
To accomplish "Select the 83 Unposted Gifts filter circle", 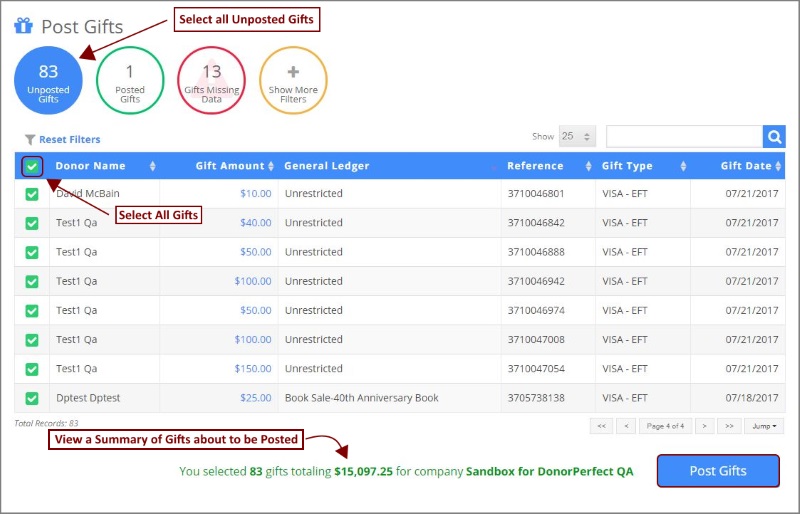I will [x=48, y=80].
